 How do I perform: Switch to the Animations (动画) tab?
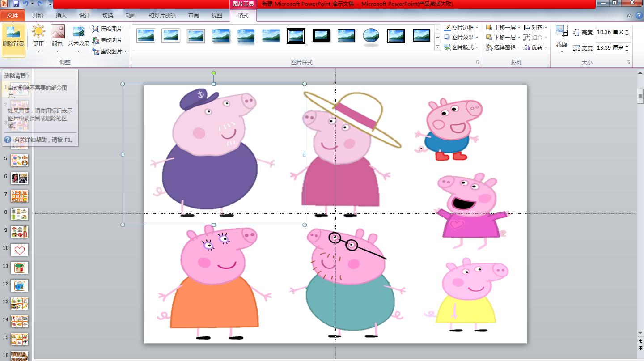(131, 16)
